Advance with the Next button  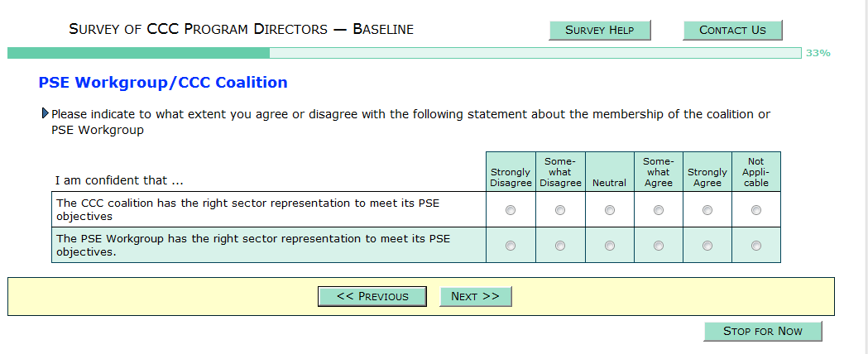click(x=475, y=296)
